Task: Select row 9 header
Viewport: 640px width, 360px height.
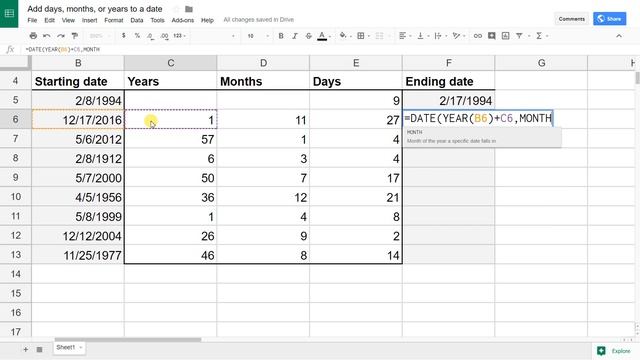Action: pos(16,178)
